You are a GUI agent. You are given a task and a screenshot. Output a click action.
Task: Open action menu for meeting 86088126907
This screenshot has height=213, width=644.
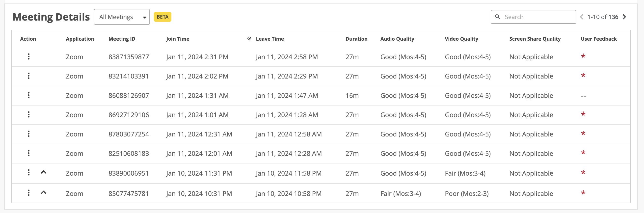coord(29,95)
